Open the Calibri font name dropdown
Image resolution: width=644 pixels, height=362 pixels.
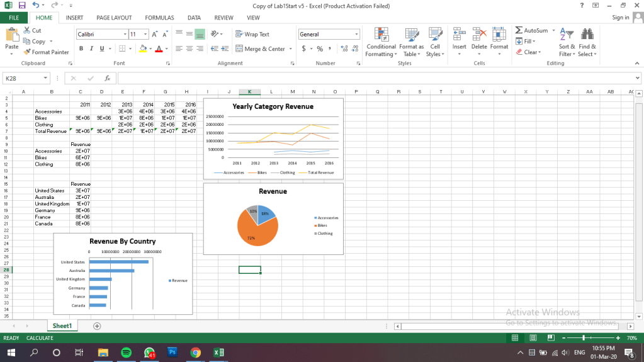125,35
